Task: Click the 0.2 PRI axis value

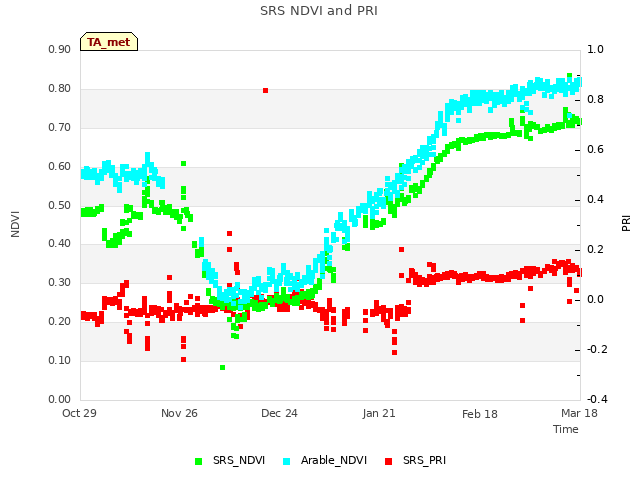Action: tap(596, 249)
